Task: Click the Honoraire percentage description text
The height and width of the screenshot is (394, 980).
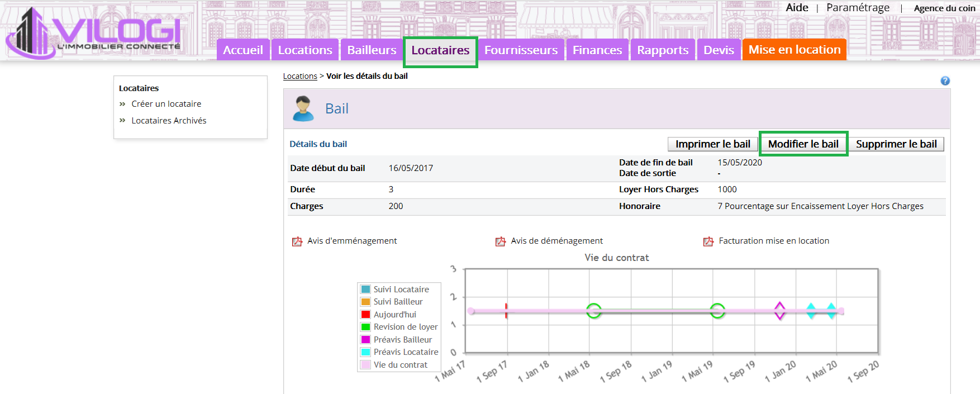Action: (x=820, y=206)
